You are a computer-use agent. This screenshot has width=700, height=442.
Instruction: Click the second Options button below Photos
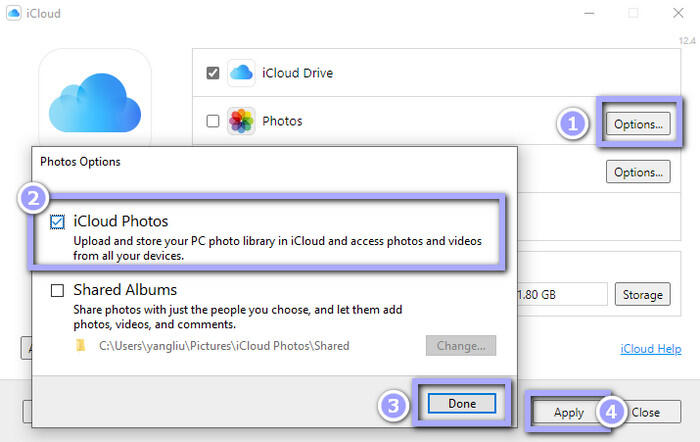(x=638, y=172)
